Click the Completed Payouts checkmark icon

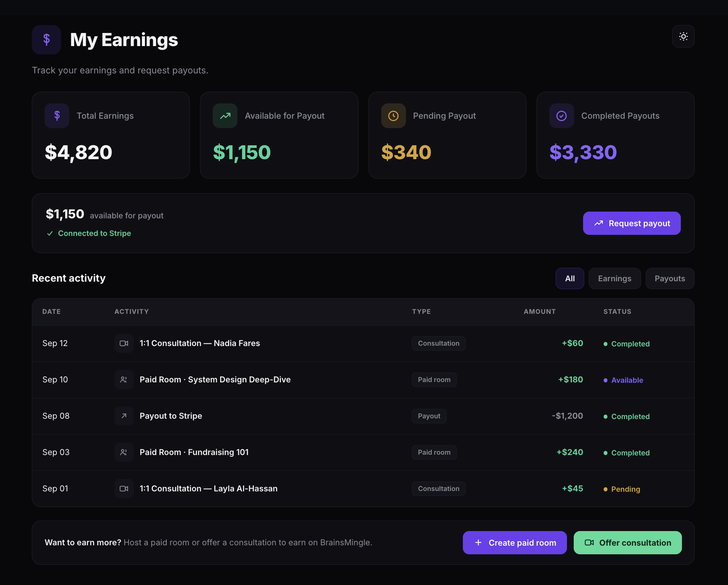coord(561,116)
